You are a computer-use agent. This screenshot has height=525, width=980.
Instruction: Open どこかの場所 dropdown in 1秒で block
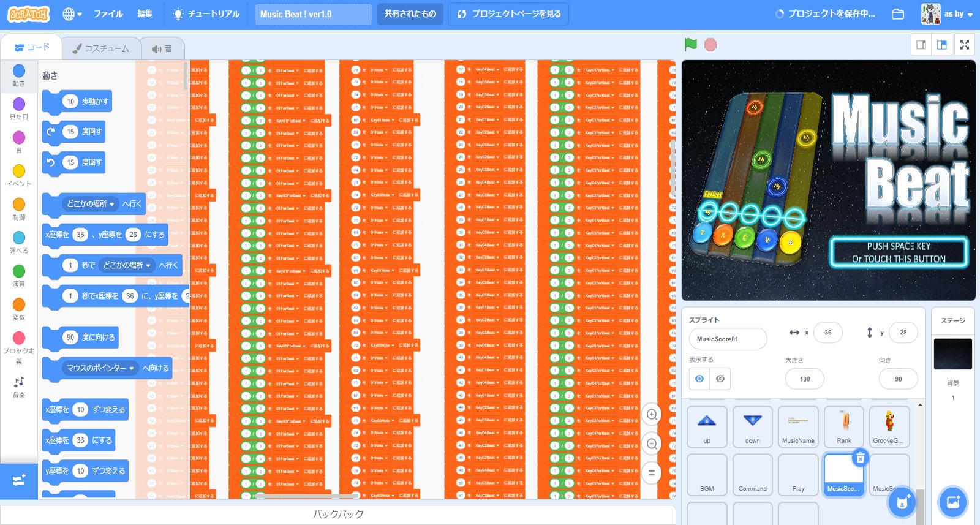click(127, 265)
